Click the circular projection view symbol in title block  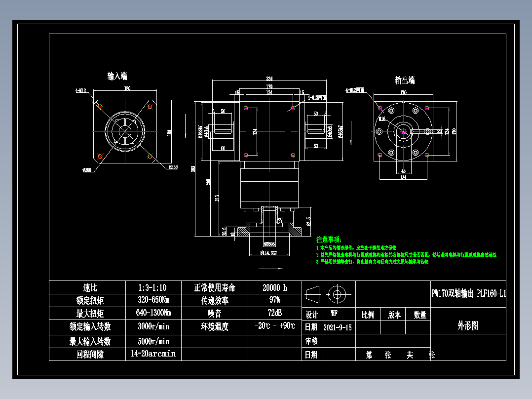click(x=337, y=295)
